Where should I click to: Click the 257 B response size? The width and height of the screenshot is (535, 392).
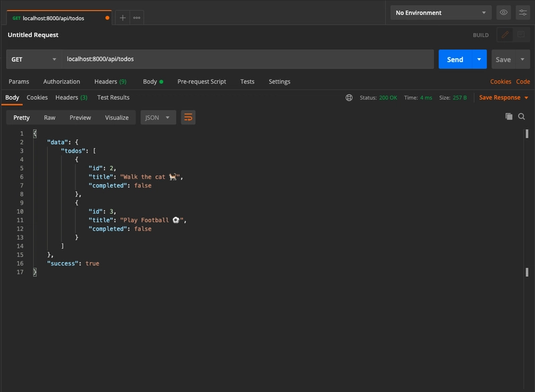point(459,98)
